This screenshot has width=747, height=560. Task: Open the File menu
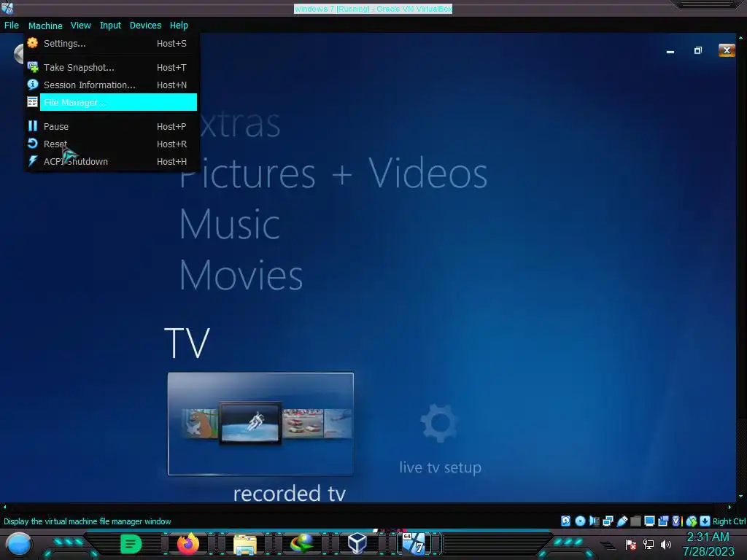point(12,26)
